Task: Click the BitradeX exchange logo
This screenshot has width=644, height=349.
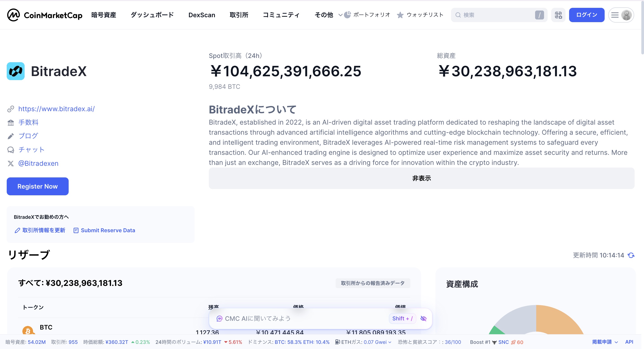Action: (x=15, y=71)
